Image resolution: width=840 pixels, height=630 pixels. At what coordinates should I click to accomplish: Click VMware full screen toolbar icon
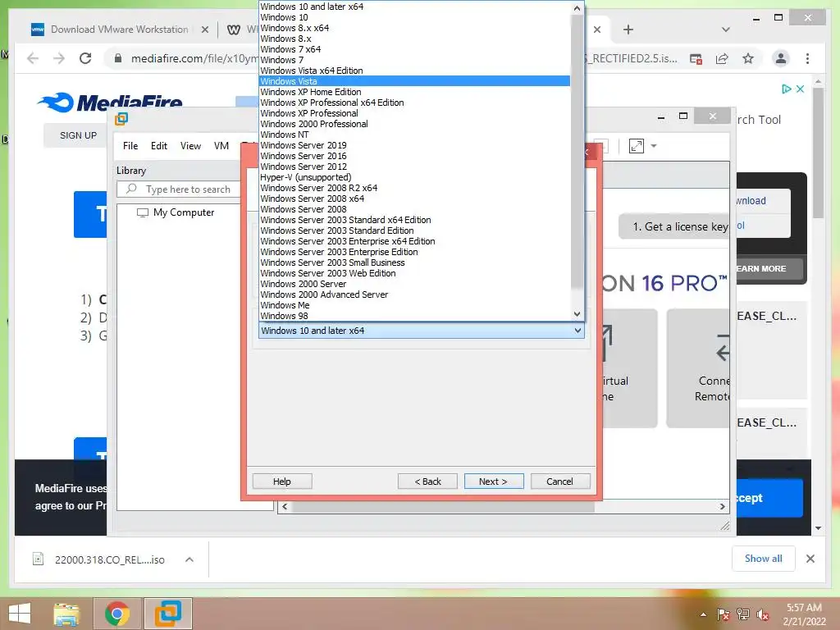coord(637,146)
